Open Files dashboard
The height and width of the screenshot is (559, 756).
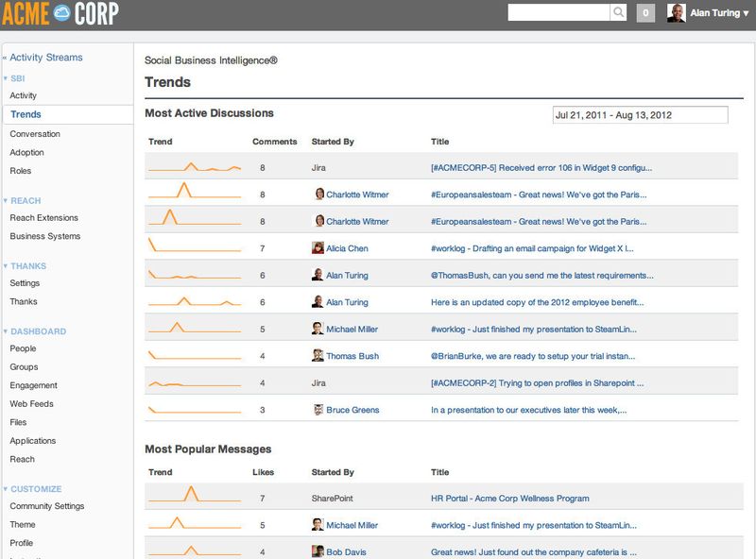[x=18, y=422]
